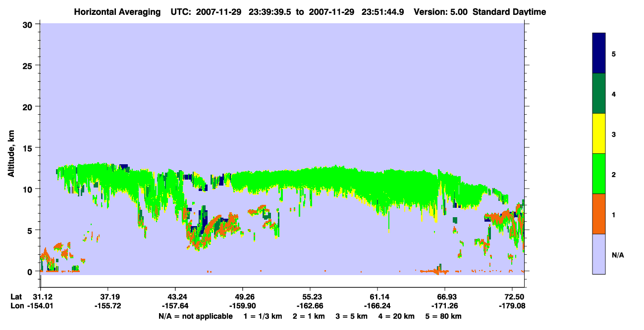Click legend note '2 = 1 km'
The image size is (644, 330).
click(309, 316)
